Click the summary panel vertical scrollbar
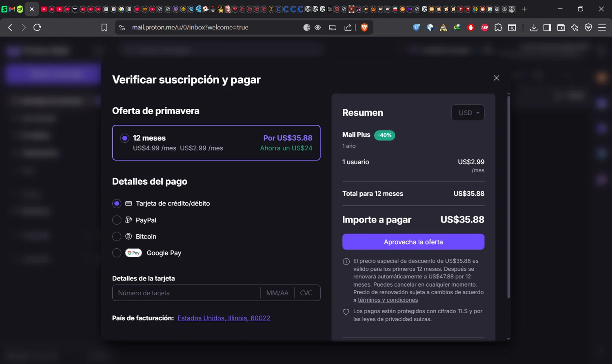Viewport: 612px width, 364px height. 508,197
